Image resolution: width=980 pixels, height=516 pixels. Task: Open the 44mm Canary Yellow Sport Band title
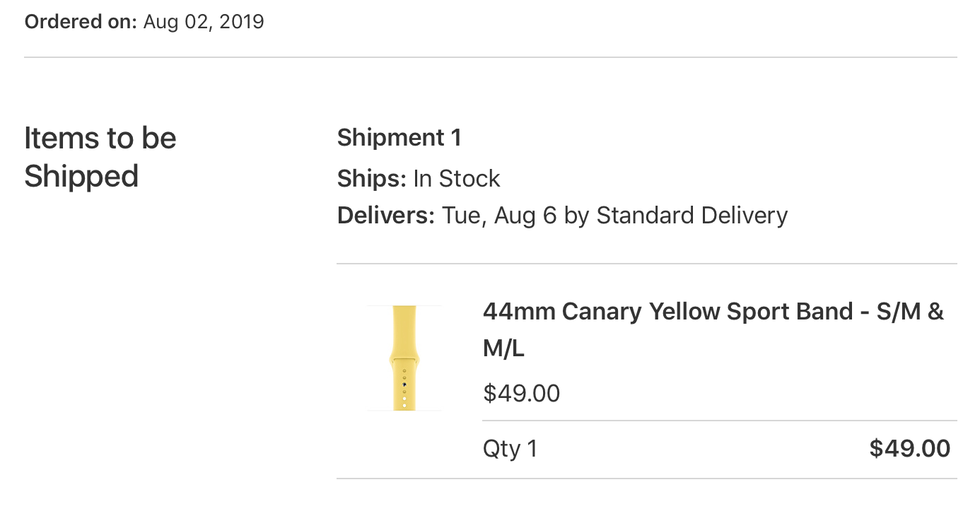click(713, 329)
